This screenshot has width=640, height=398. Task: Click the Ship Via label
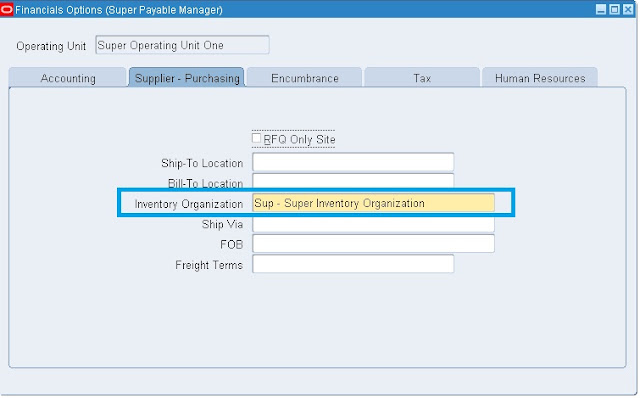pos(222,224)
